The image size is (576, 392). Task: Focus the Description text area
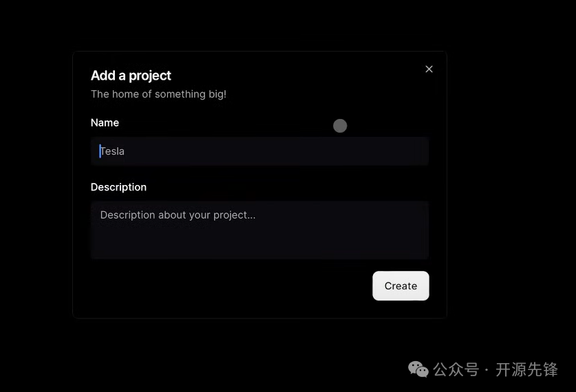coord(259,230)
